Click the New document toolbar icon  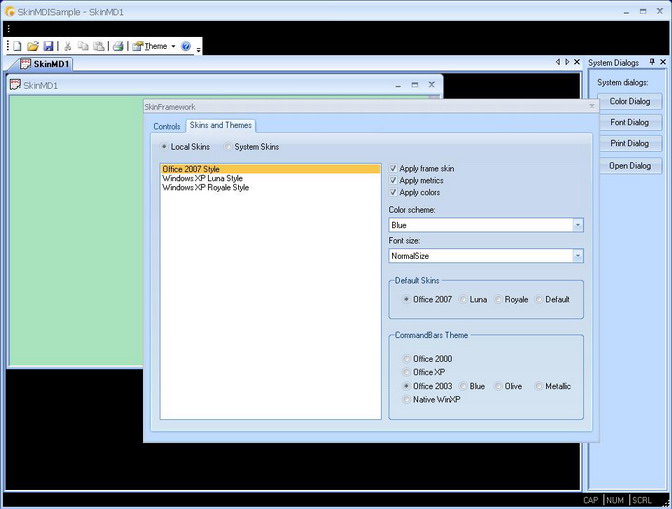pyautogui.click(x=17, y=46)
